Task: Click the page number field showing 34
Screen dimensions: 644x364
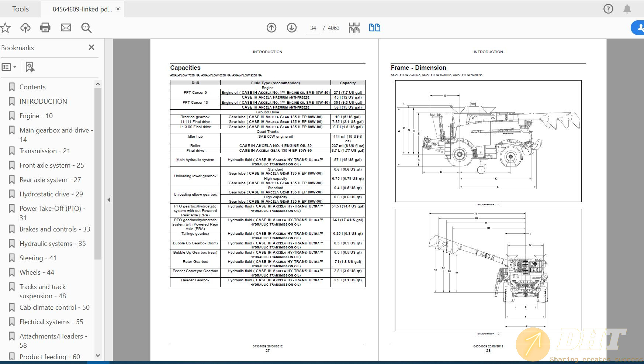Action: coord(313,28)
